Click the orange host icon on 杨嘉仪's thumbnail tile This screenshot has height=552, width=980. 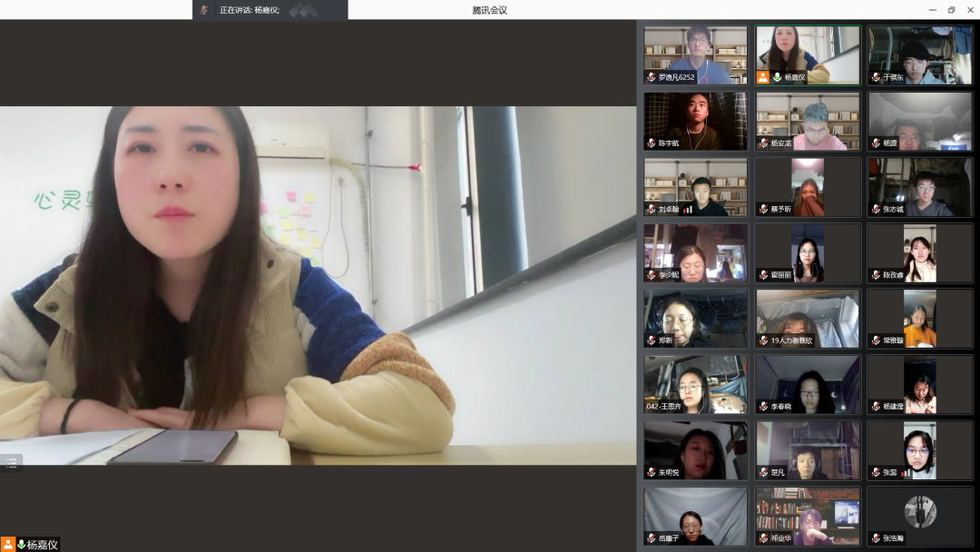tap(763, 77)
